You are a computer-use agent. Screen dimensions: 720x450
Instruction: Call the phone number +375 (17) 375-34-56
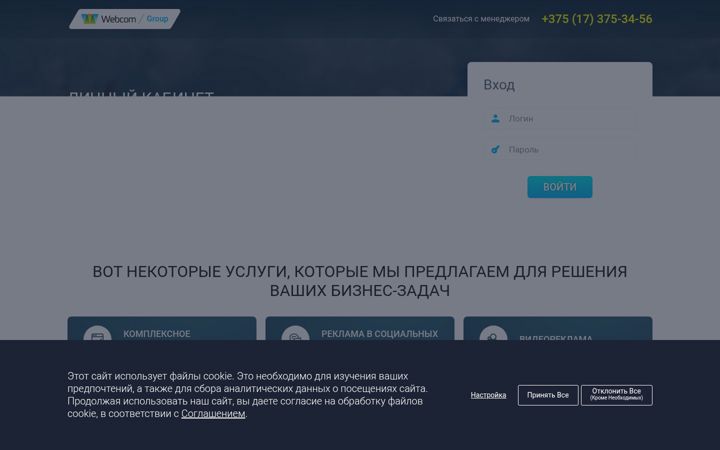[596, 19]
